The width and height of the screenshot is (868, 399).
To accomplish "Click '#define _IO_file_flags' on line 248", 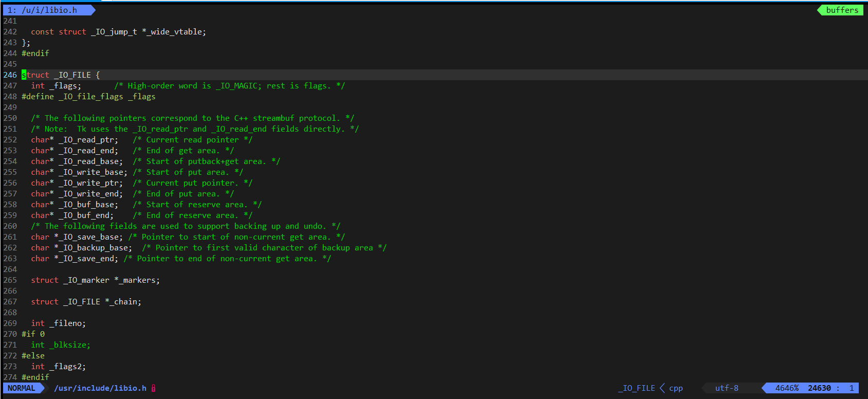I will (x=72, y=97).
